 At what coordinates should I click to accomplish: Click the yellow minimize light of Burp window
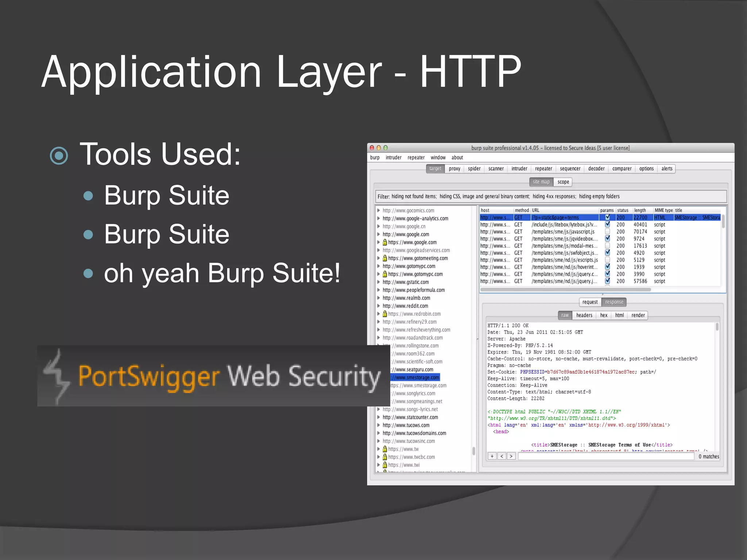pyautogui.click(x=379, y=148)
